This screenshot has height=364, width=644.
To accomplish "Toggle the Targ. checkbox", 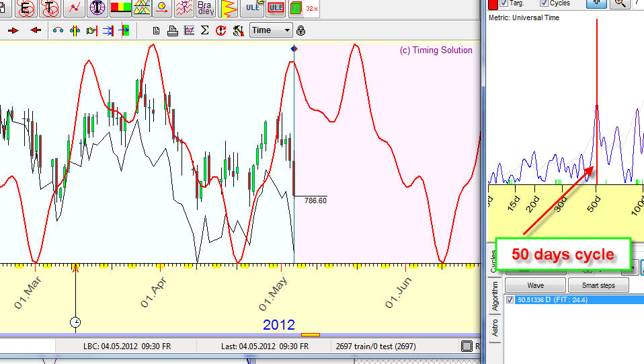I will click(504, 3).
